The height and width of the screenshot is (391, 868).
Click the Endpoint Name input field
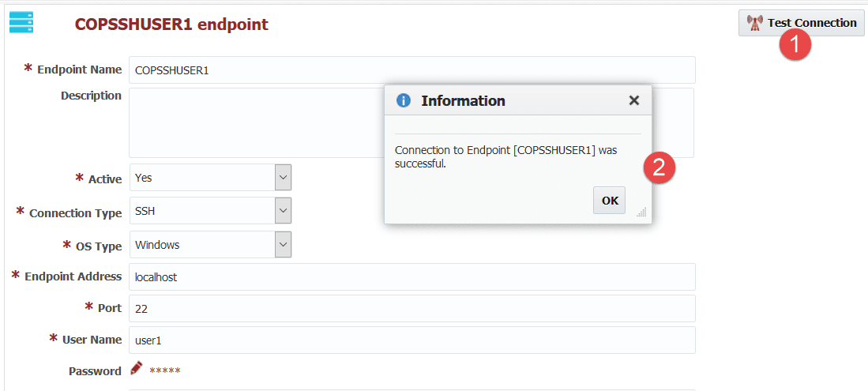(x=411, y=70)
